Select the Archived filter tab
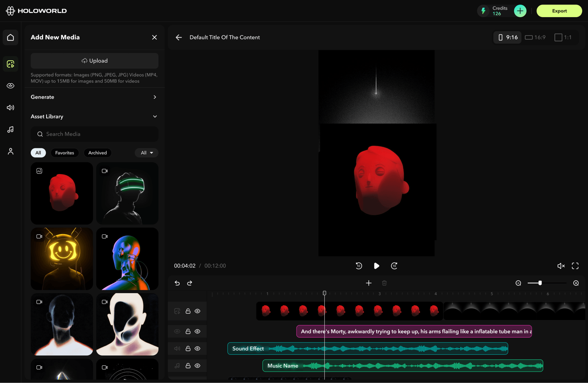Image resolution: width=588 pixels, height=383 pixels. 97,153
